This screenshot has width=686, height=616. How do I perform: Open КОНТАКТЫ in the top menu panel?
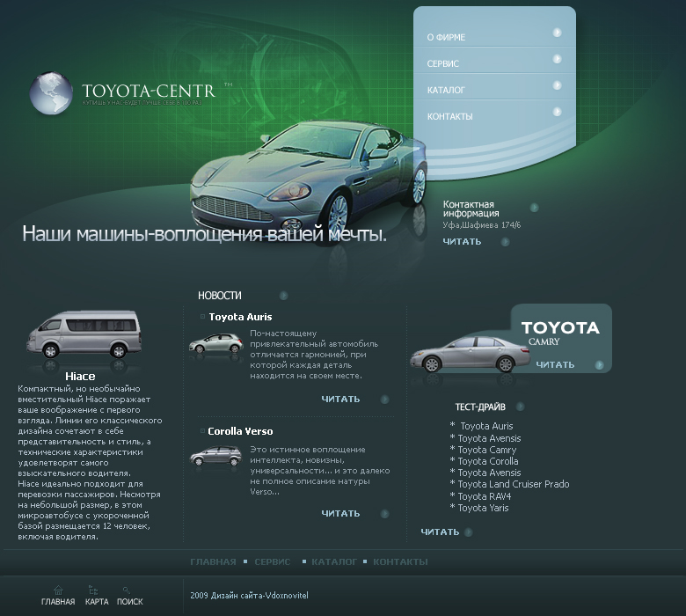tap(449, 116)
